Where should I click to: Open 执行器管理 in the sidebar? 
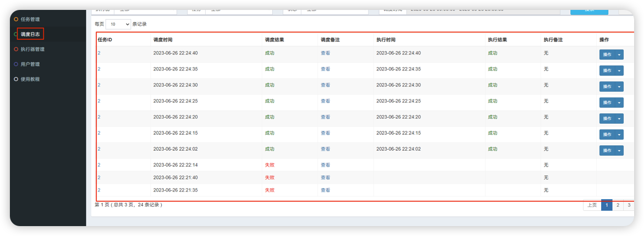(32, 50)
